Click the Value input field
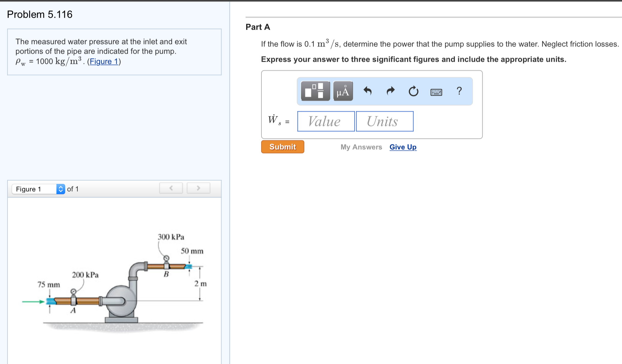This screenshot has height=364, width=622. [x=326, y=121]
